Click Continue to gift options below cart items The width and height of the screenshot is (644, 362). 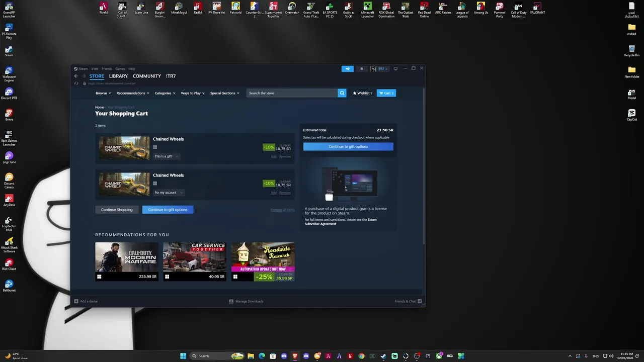pos(168,210)
